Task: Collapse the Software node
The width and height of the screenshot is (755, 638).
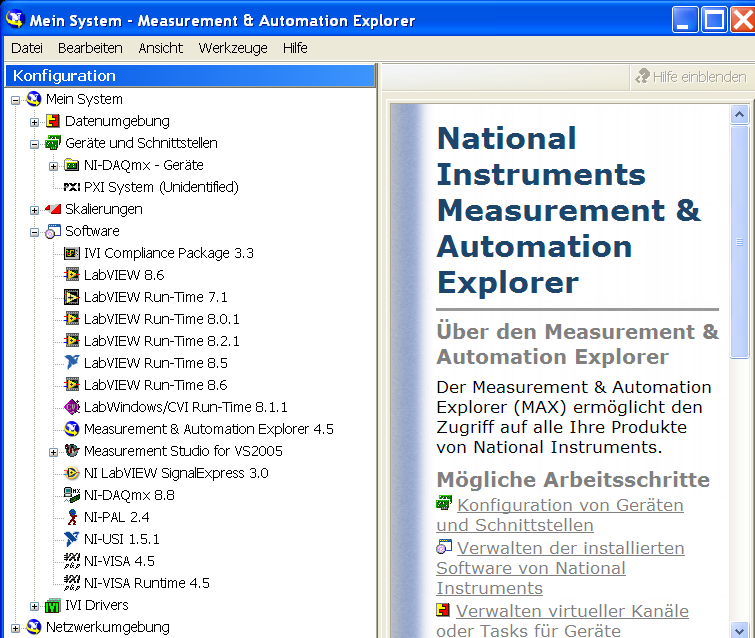Action: click(x=34, y=233)
